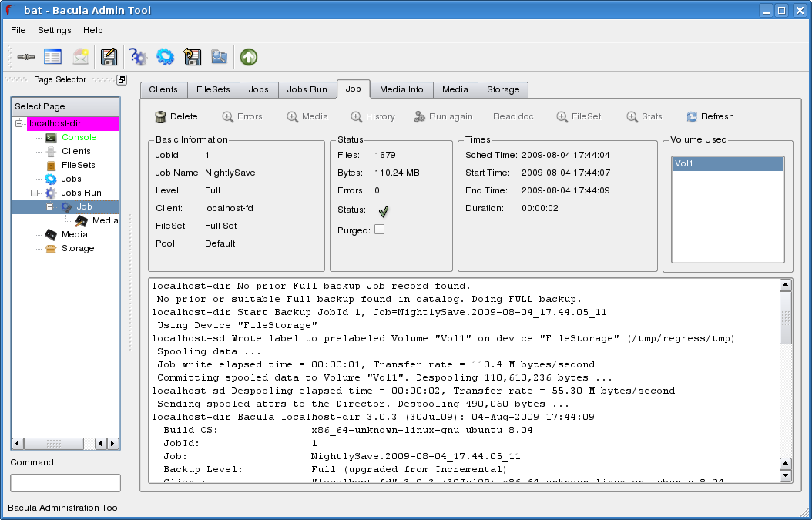This screenshot has width=812, height=520.
Task: Collapse the Jobs Run tree node
Action: click(x=33, y=193)
